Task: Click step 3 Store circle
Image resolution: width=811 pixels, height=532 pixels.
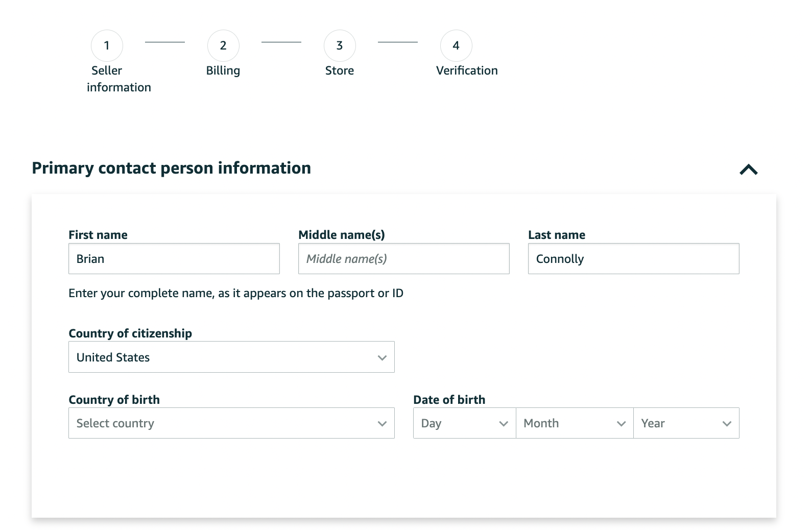Action: [340, 45]
